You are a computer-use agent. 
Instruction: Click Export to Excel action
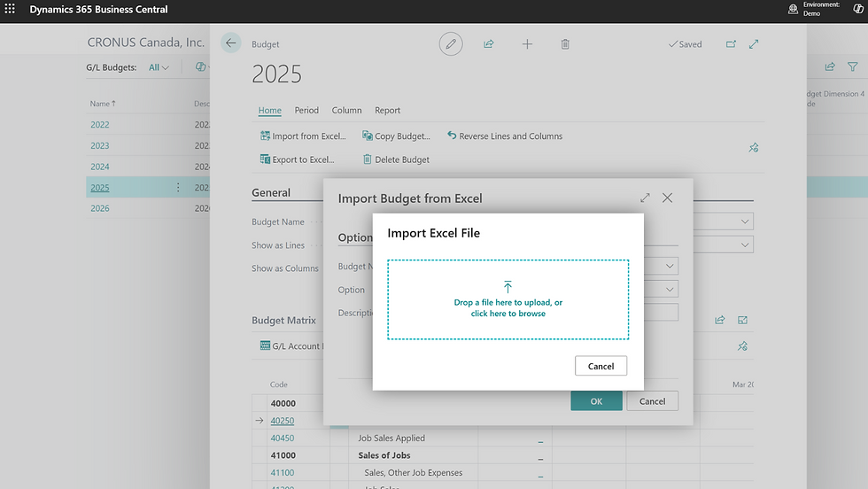point(298,159)
